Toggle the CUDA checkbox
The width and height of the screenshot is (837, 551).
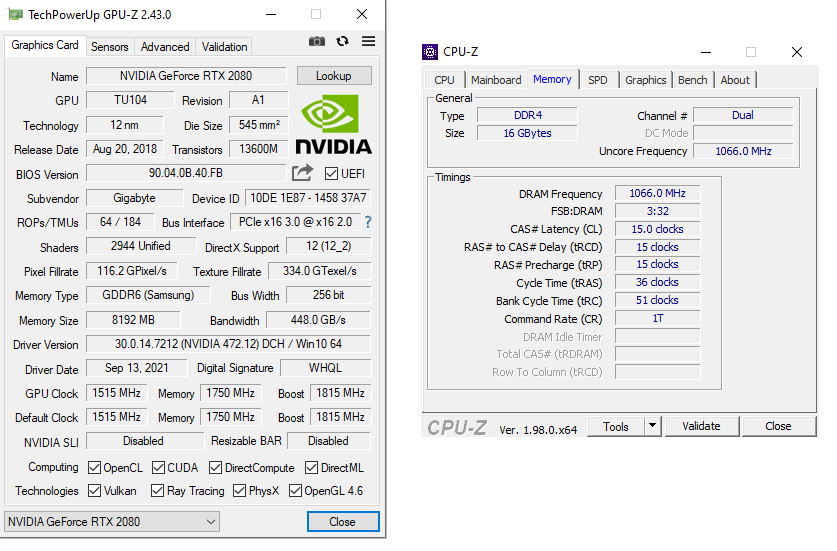point(158,468)
